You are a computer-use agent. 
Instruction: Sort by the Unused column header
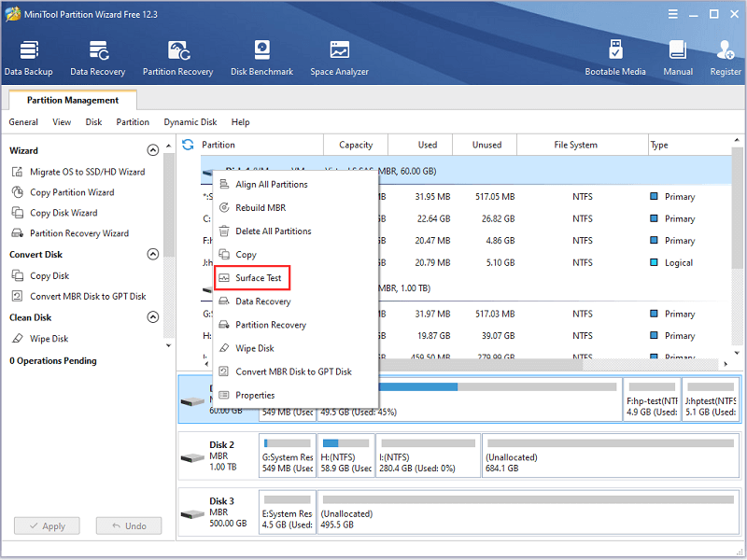pyautogui.click(x=485, y=145)
